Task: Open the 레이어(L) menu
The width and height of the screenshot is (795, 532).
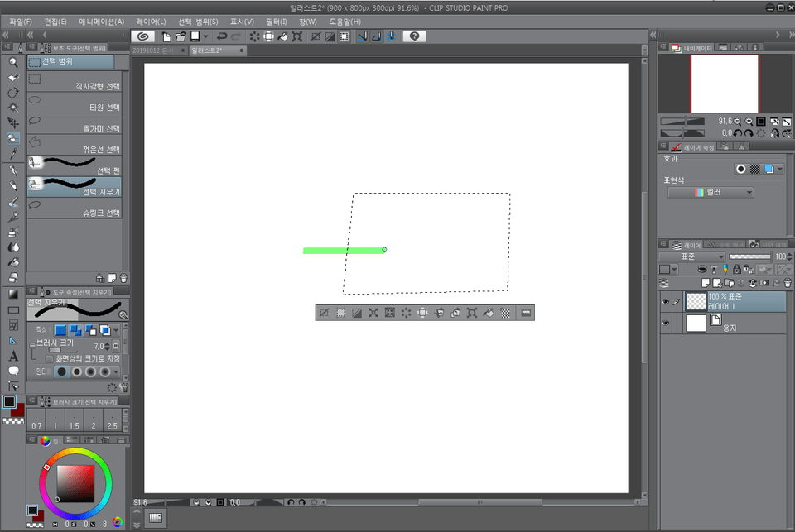Action: pos(151,22)
